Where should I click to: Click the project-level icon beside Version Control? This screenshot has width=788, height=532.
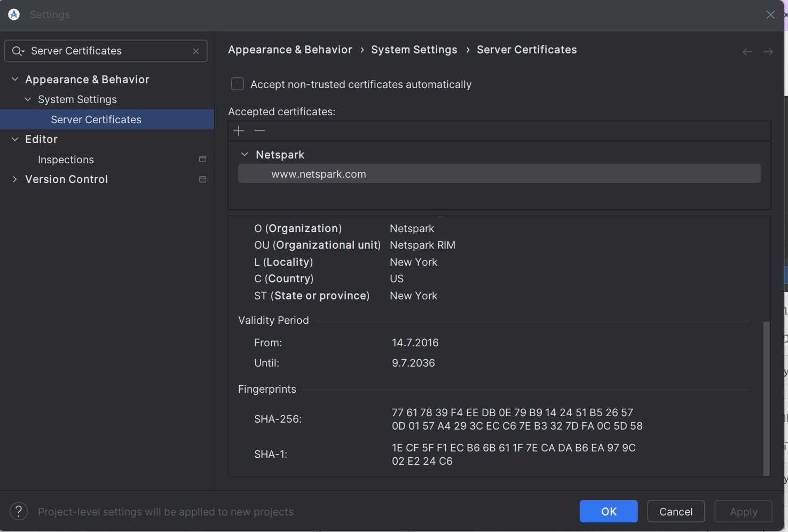[x=202, y=179]
